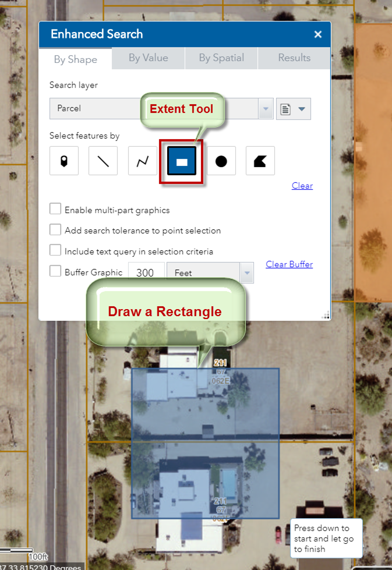
Task: Expand the Feet buffer unit dropdown
Action: 247,272
